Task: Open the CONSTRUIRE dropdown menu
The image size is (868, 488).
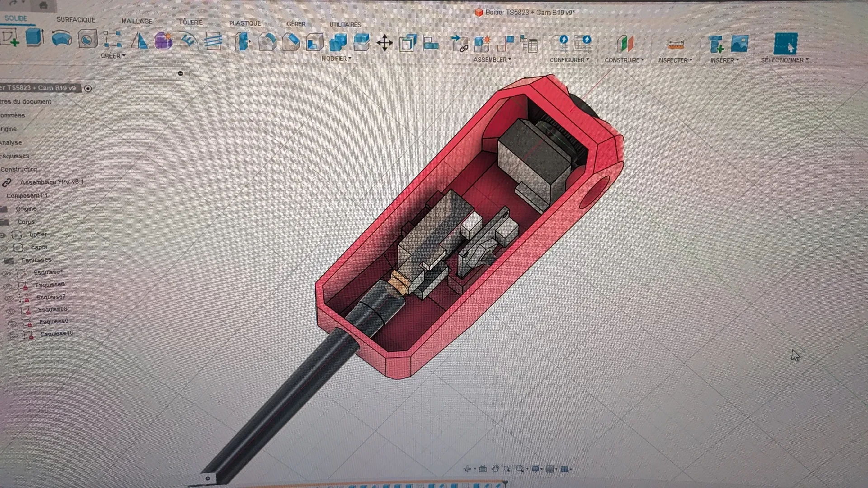Action: click(x=624, y=60)
